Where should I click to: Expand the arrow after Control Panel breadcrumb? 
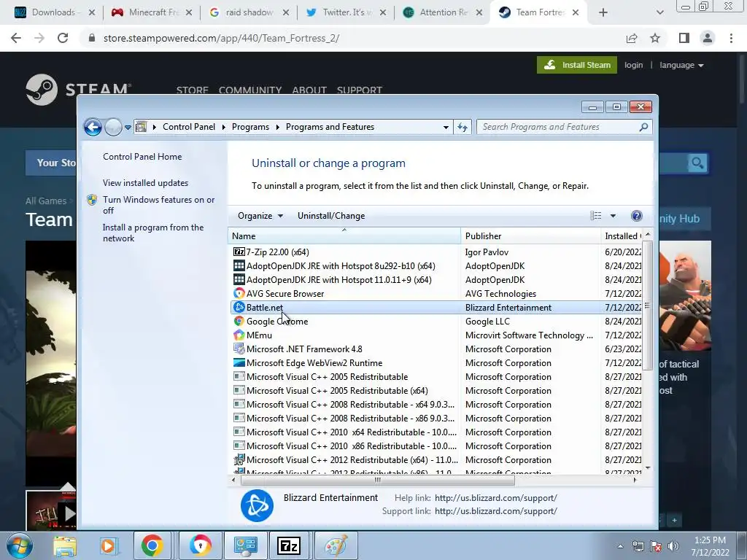[224, 127]
